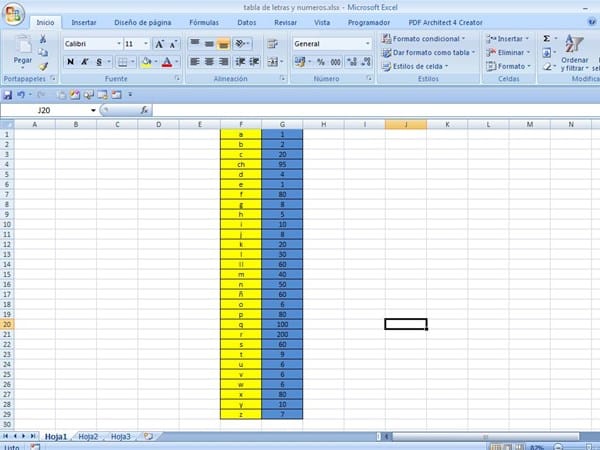Screen dimensions: 600x450
Task: Select column J header
Action: pyautogui.click(x=406, y=124)
